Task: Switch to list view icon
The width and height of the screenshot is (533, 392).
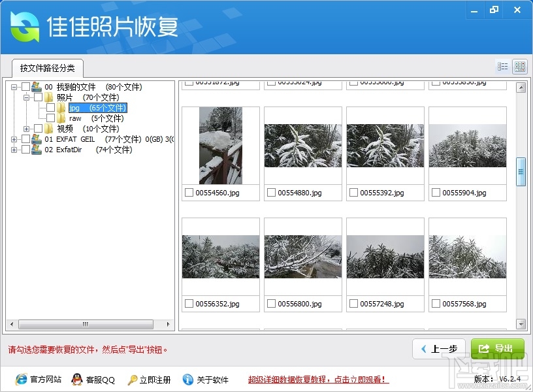Action: click(503, 67)
